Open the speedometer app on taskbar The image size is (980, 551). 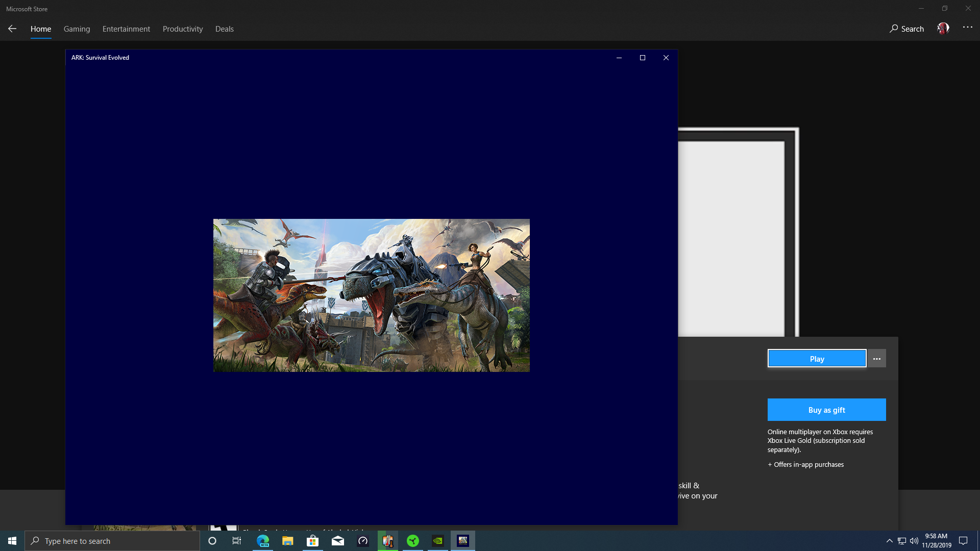pyautogui.click(x=363, y=541)
